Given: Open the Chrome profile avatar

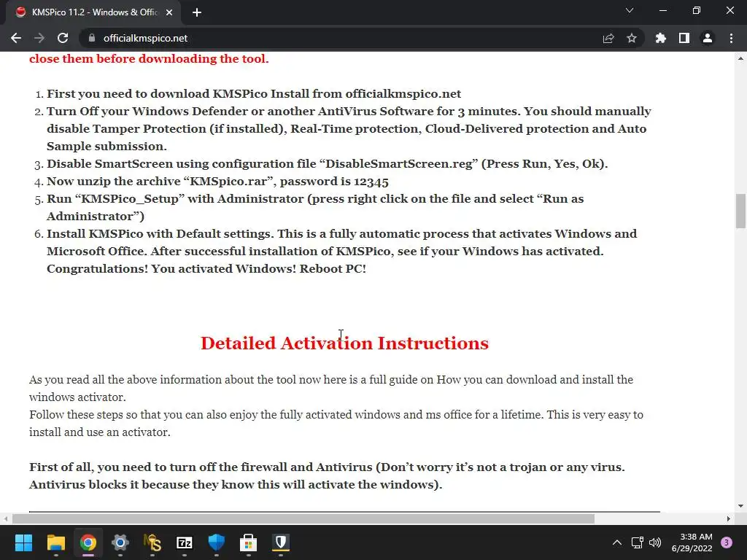Looking at the screenshot, I should pos(708,38).
